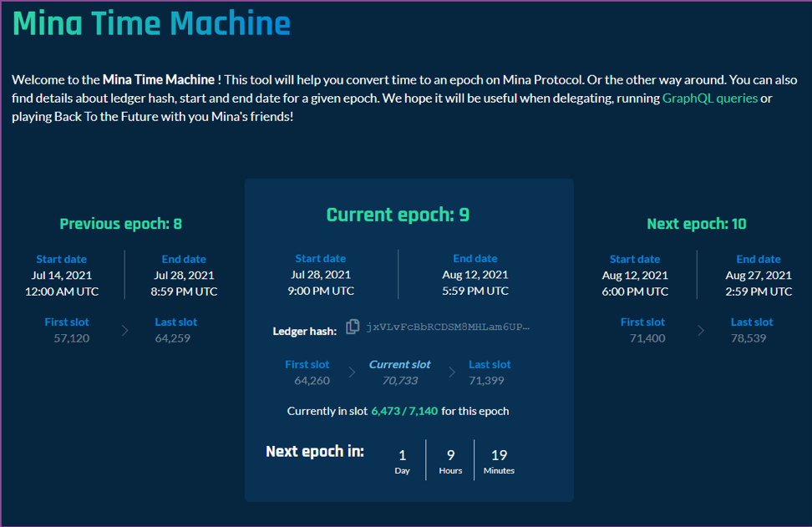The height and width of the screenshot is (527, 812).
Task: Click the Next epoch: 10 heading
Action: 697,224
